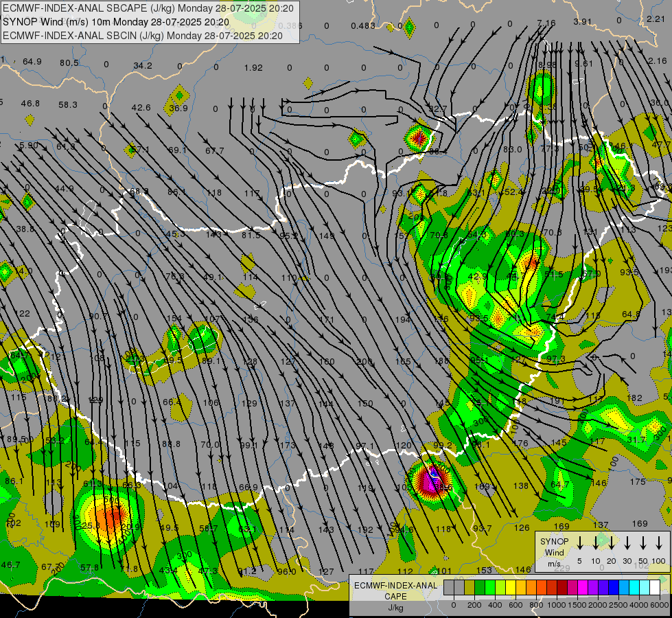
Task: Click the 176 CAPE value in southeast
Action: coord(520,443)
